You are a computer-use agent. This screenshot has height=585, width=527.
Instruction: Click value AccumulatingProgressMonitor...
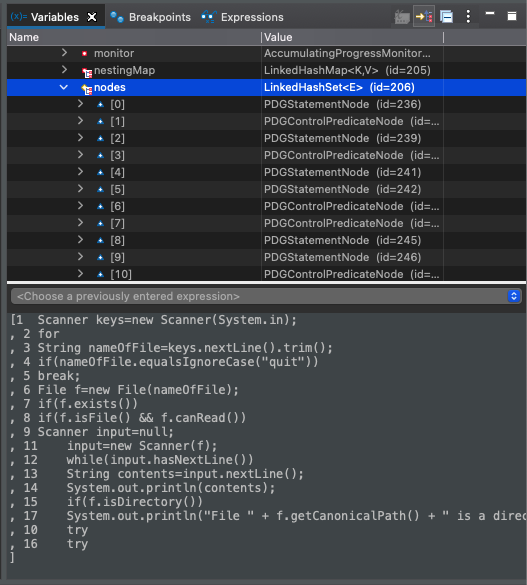[347, 53]
